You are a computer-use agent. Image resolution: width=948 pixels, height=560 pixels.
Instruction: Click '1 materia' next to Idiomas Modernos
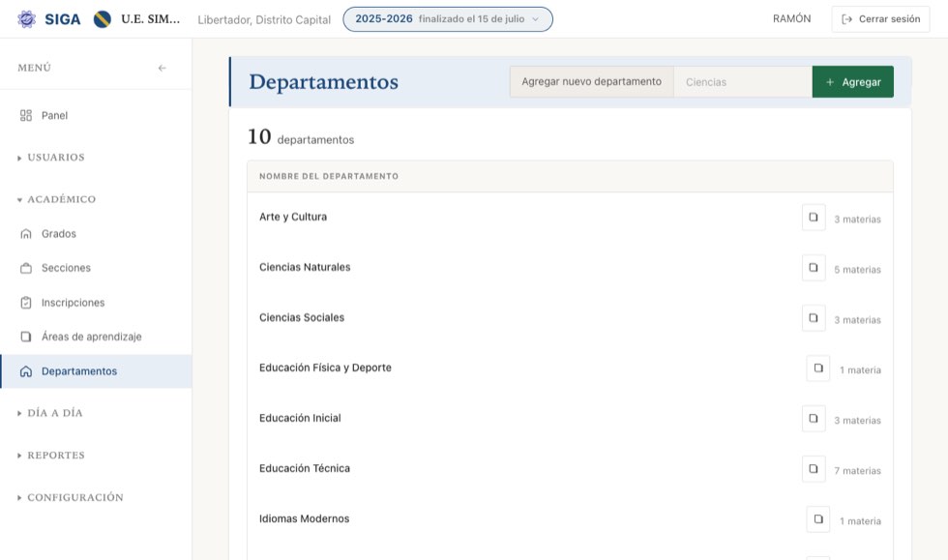(x=860, y=521)
